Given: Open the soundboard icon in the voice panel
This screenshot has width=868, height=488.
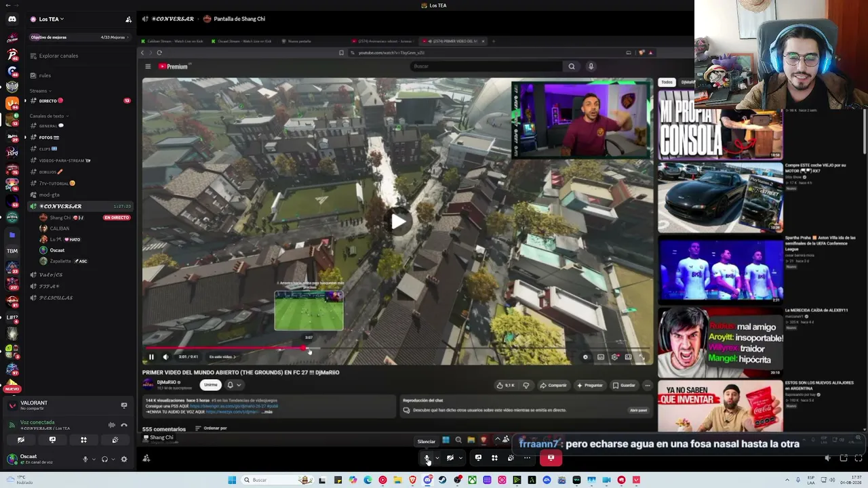Looking at the screenshot, I should click(x=115, y=440).
